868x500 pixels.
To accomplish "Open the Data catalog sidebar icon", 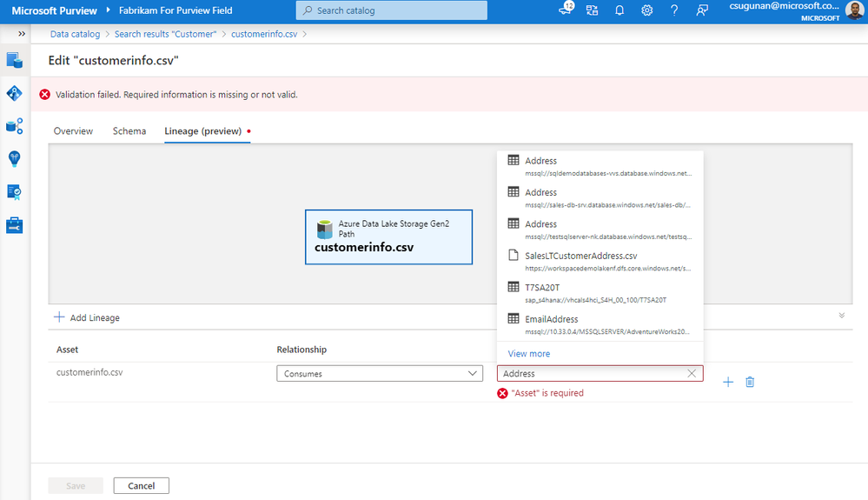I will [x=15, y=60].
